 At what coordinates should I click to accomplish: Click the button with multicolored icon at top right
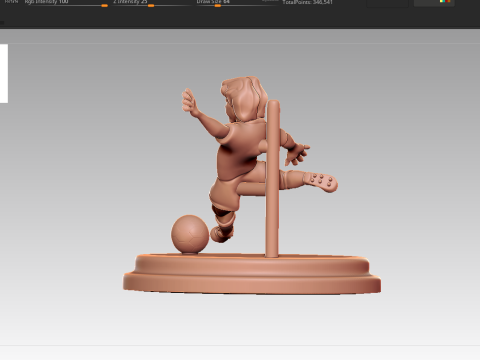coord(434,2)
